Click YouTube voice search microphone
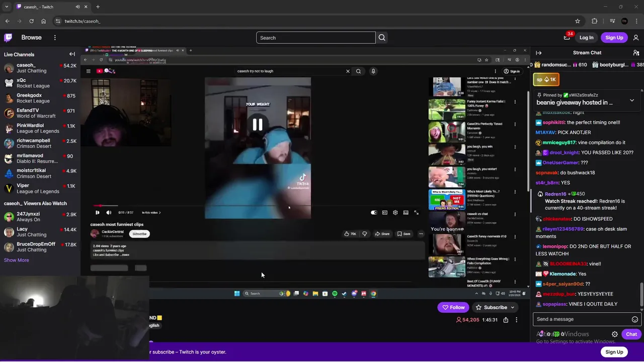 click(373, 71)
